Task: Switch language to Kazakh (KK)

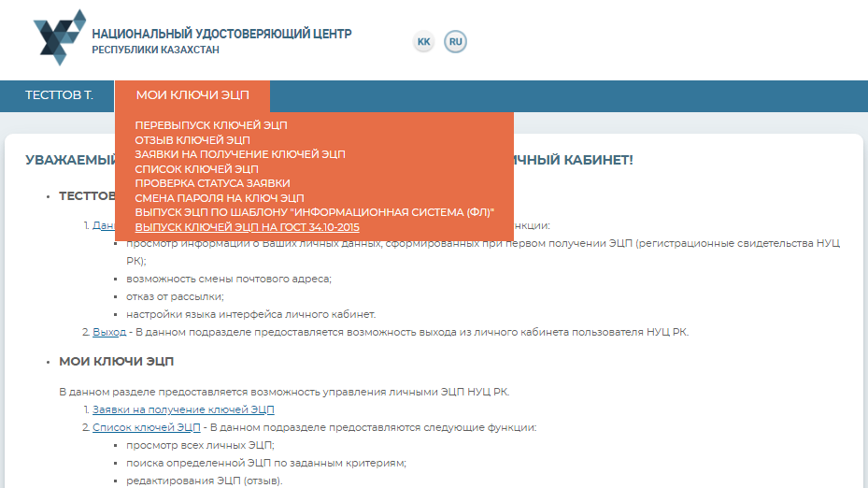Action: coord(423,42)
